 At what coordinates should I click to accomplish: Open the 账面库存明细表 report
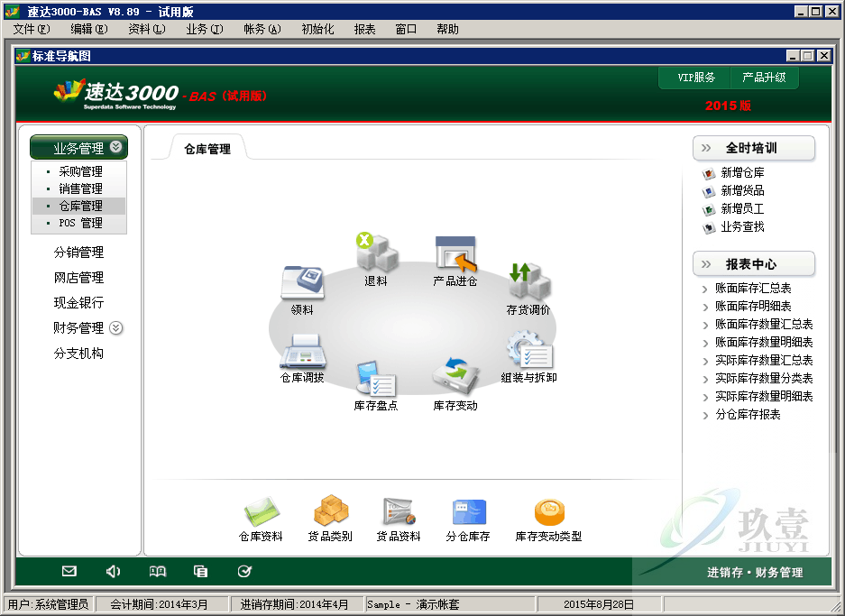753,306
